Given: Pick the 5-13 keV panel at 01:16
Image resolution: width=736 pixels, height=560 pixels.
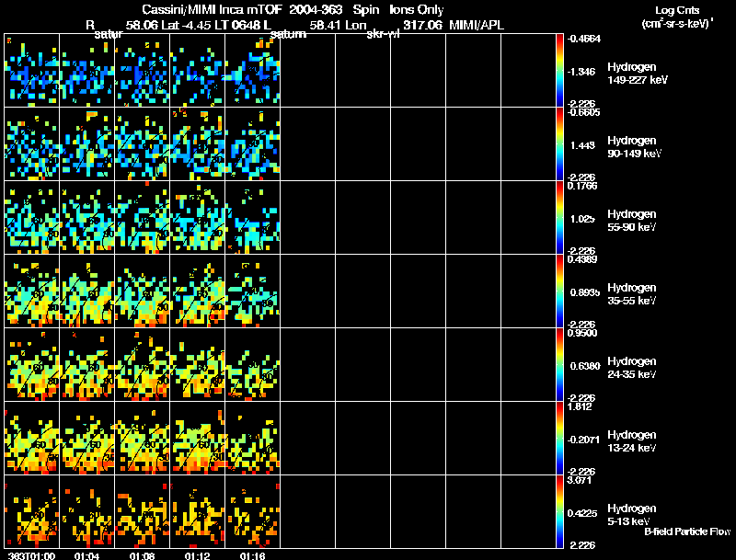Looking at the screenshot, I should pos(252,511).
